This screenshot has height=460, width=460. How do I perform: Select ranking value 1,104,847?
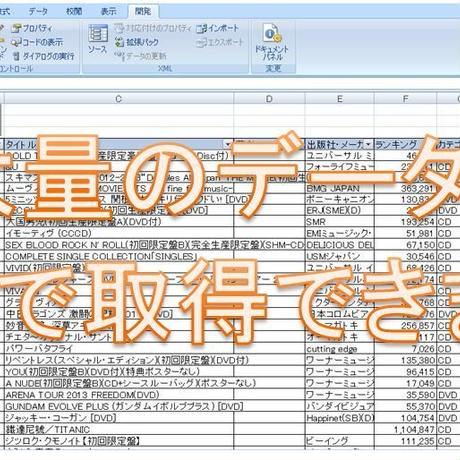pyautogui.click(x=405, y=430)
